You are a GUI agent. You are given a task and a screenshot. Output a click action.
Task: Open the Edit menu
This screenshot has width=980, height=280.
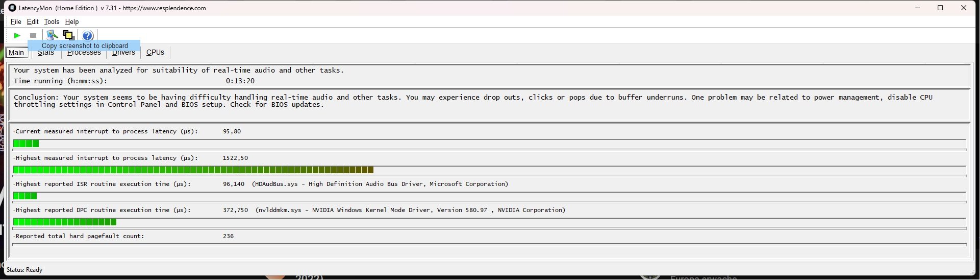33,21
